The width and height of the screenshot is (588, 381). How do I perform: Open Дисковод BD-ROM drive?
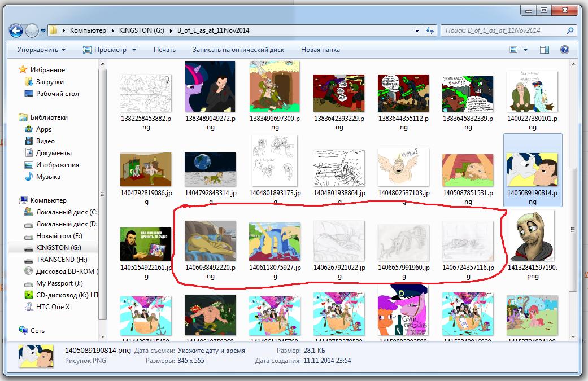coord(67,271)
